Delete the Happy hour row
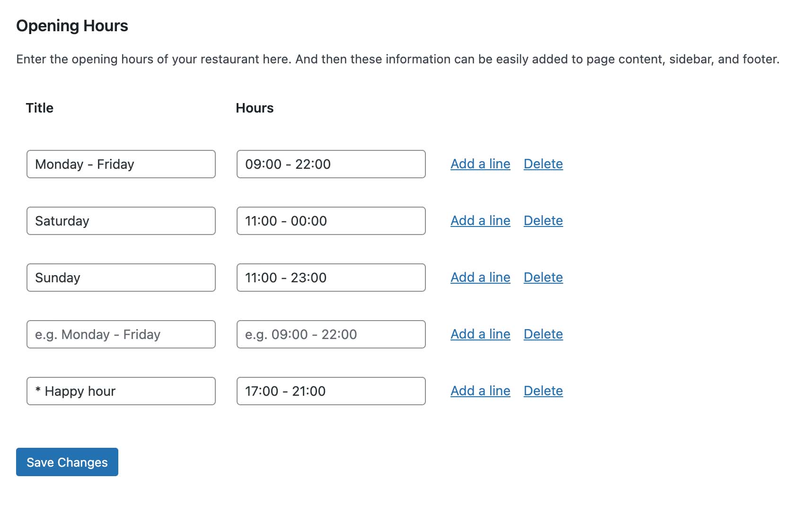 pyautogui.click(x=543, y=391)
